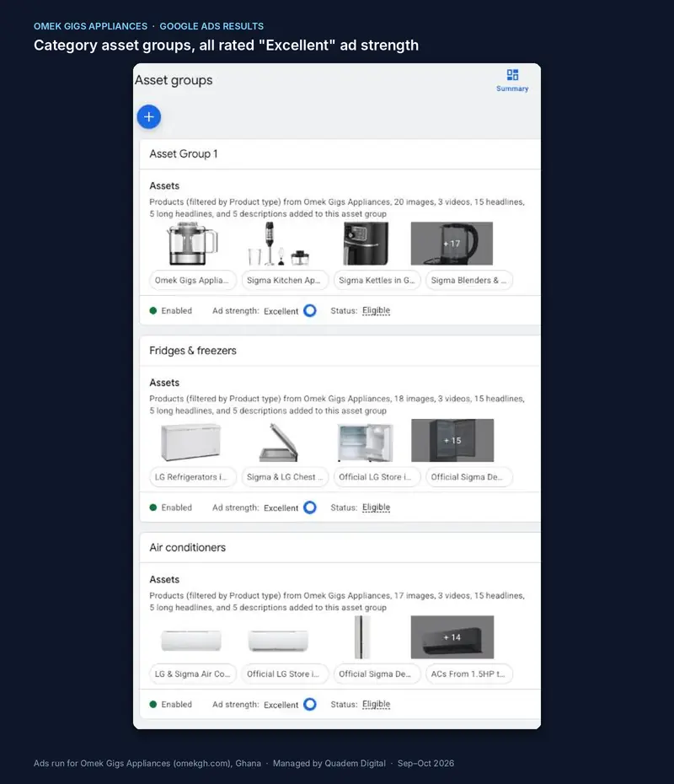Open the Summary view icon
Image resolution: width=674 pixels, height=784 pixels.
click(512, 80)
